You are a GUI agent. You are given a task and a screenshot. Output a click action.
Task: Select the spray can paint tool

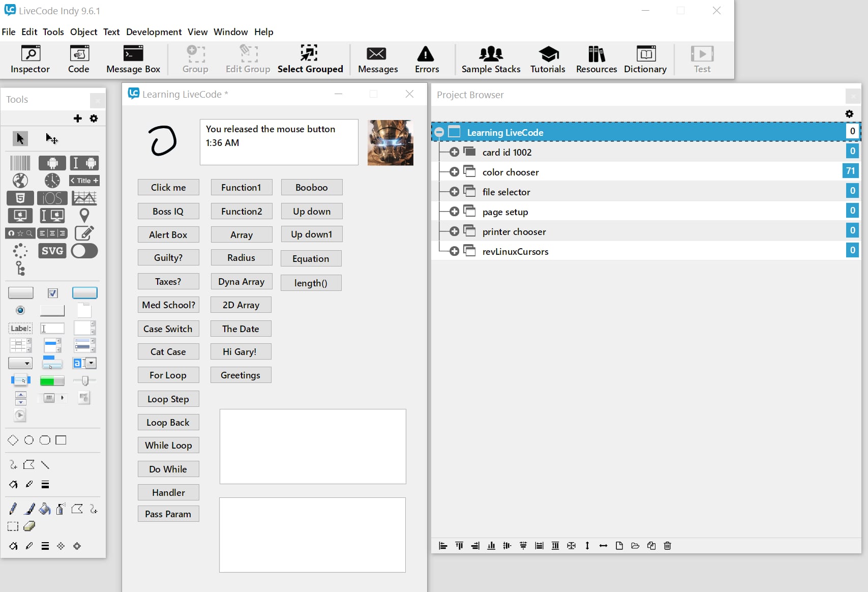pos(61,509)
